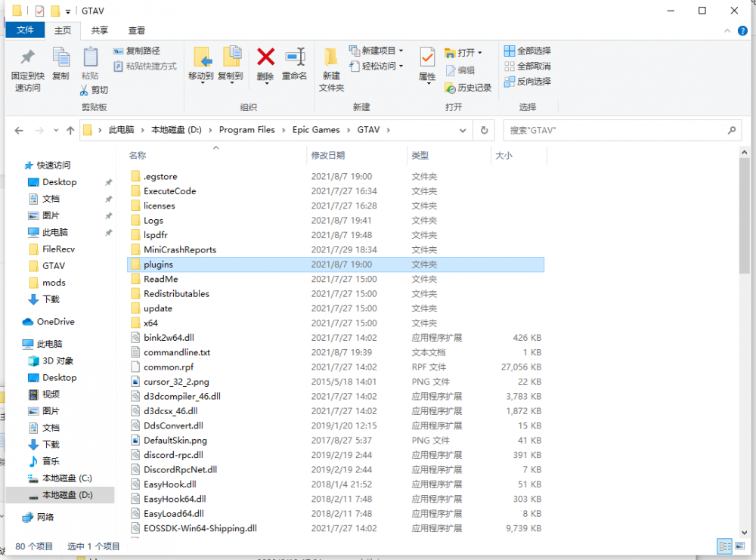The image size is (756, 560).
Task: Click the Pin to Quick access icon
Action: (27, 57)
